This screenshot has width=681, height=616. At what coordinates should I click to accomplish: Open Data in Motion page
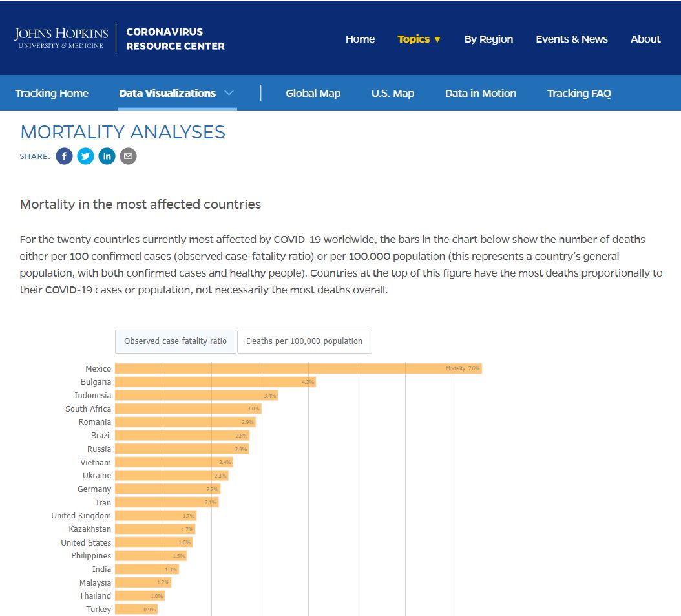pos(481,93)
